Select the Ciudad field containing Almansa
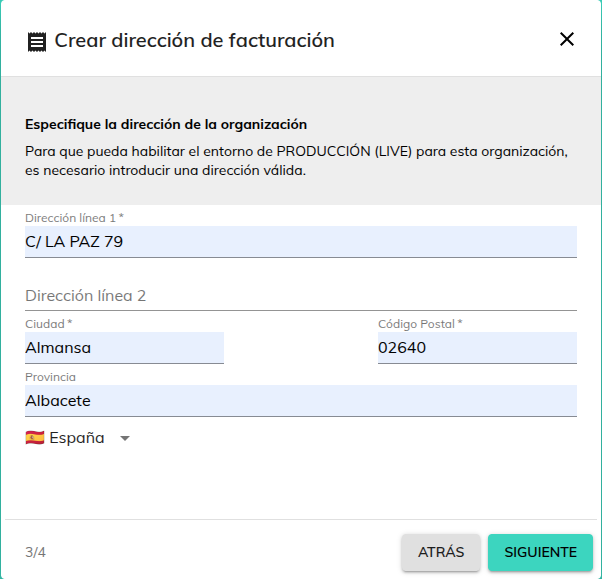 pos(124,347)
